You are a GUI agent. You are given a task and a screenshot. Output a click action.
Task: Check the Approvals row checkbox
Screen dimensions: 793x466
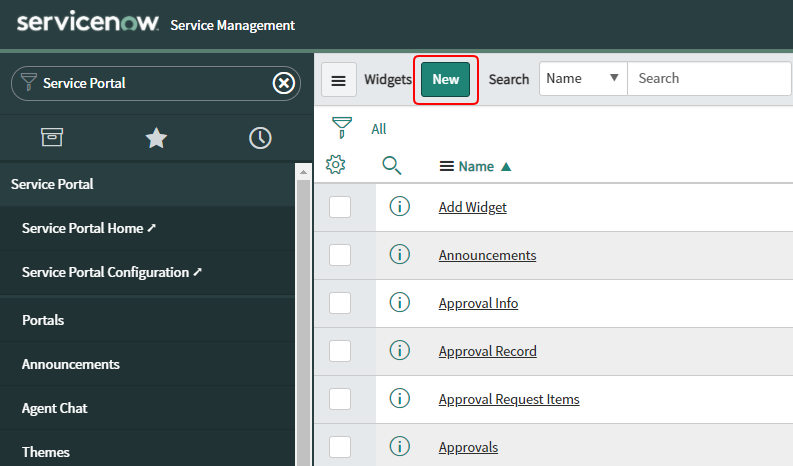pos(340,447)
